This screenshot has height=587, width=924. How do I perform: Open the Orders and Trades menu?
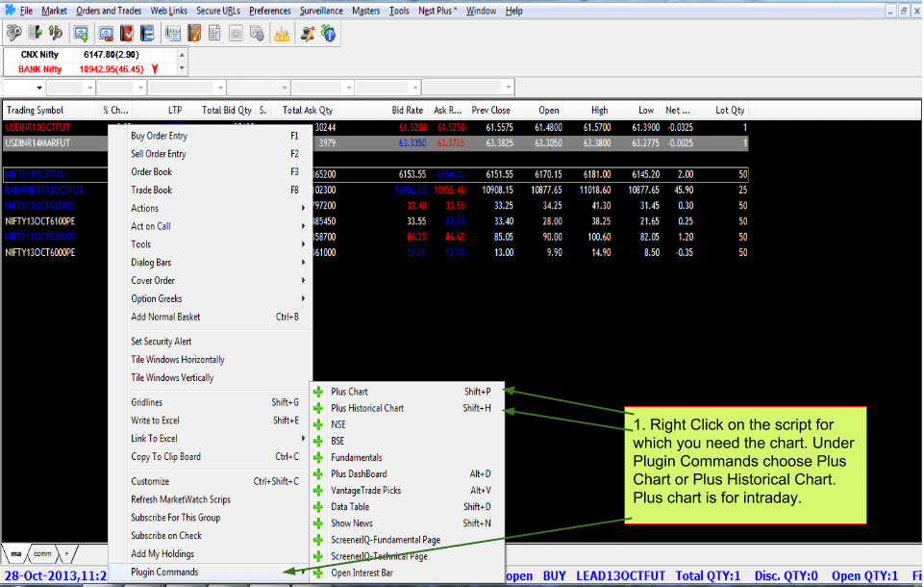click(x=109, y=11)
